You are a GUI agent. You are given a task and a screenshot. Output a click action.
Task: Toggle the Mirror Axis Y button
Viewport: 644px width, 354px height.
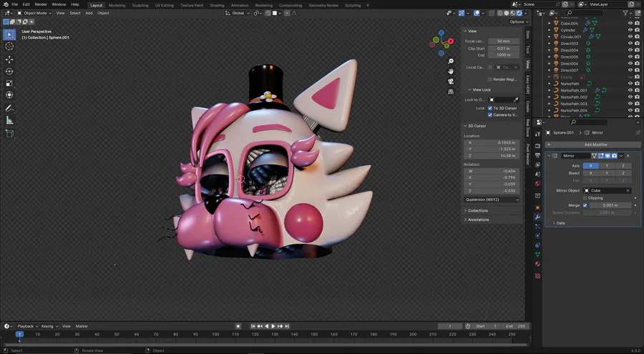607,165
